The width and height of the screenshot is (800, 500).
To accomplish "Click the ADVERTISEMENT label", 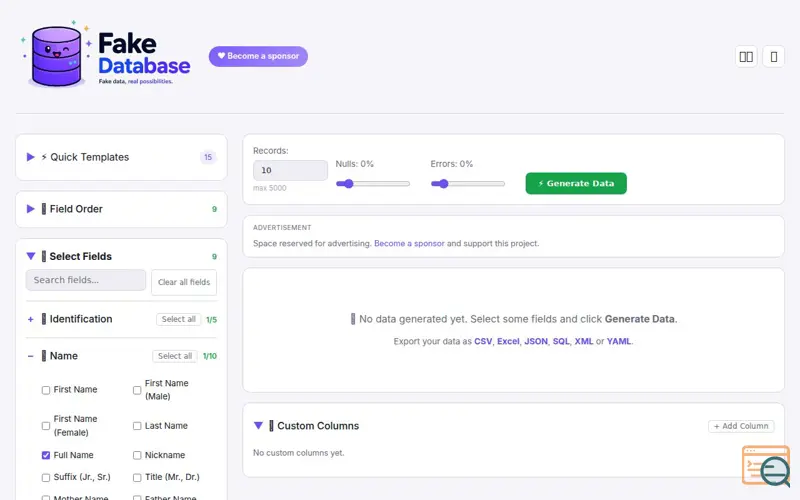I will 282,228.
